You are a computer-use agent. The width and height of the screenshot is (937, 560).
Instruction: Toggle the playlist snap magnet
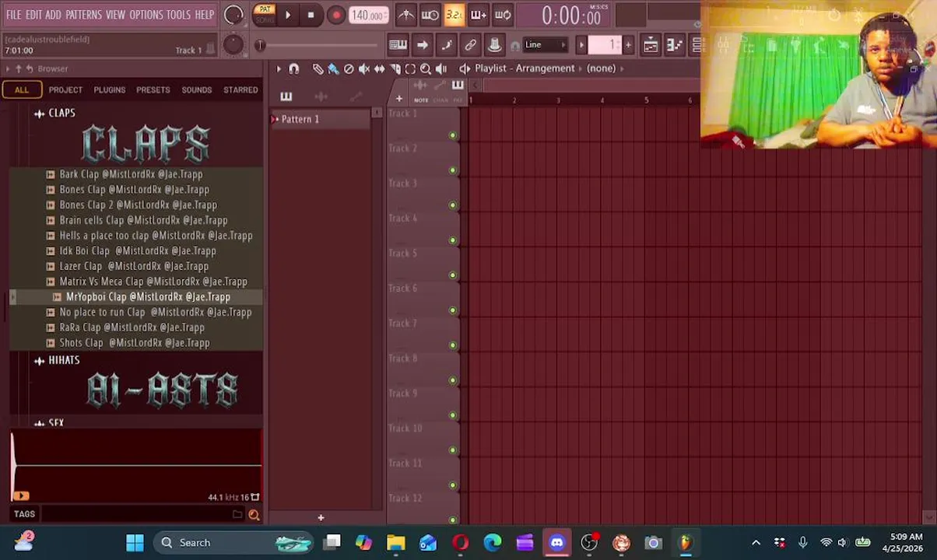294,69
